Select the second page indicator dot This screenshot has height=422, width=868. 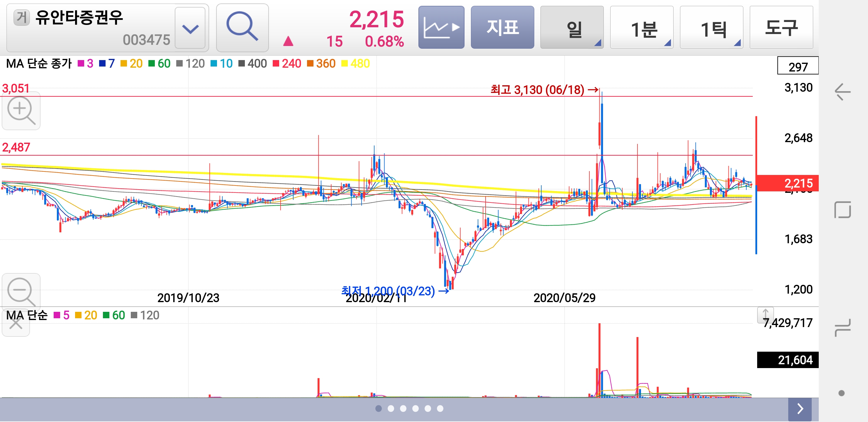point(391,409)
